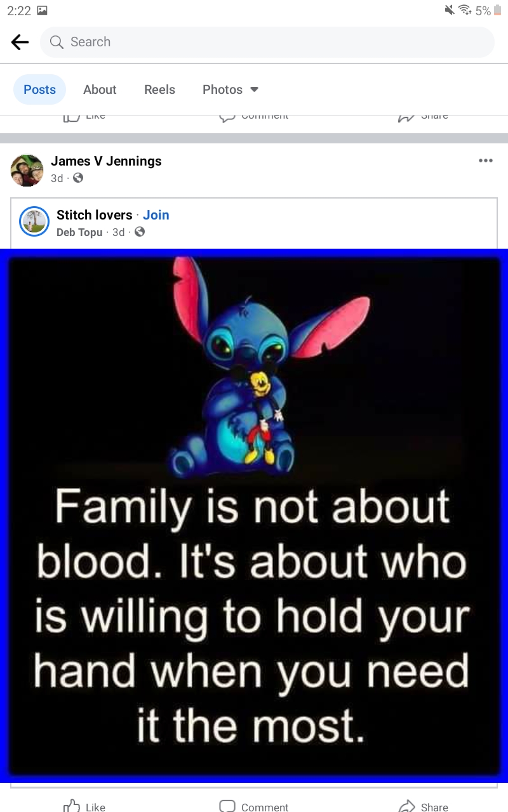Expand the Photos dropdown arrow

click(x=255, y=89)
